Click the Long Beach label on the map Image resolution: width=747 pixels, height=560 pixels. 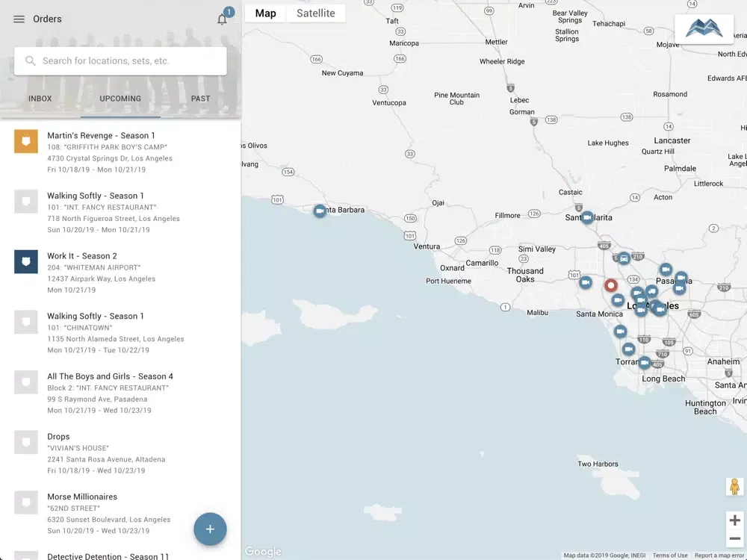(663, 379)
